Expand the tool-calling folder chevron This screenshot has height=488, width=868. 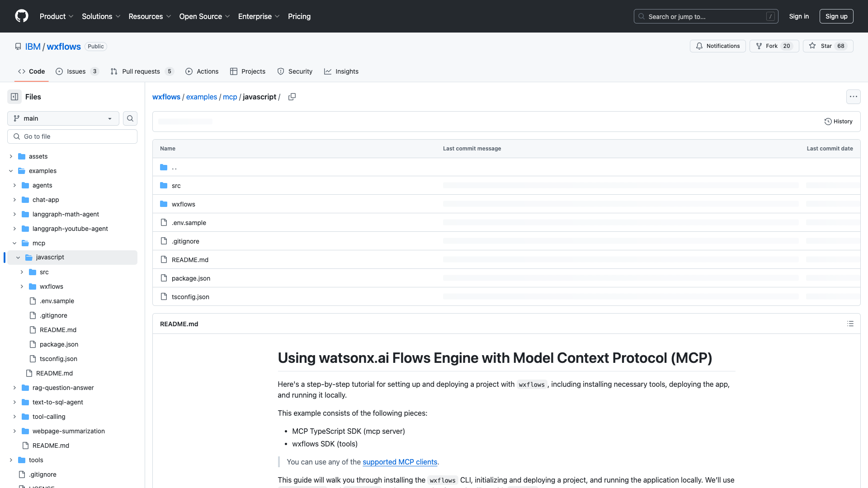pos(14,417)
